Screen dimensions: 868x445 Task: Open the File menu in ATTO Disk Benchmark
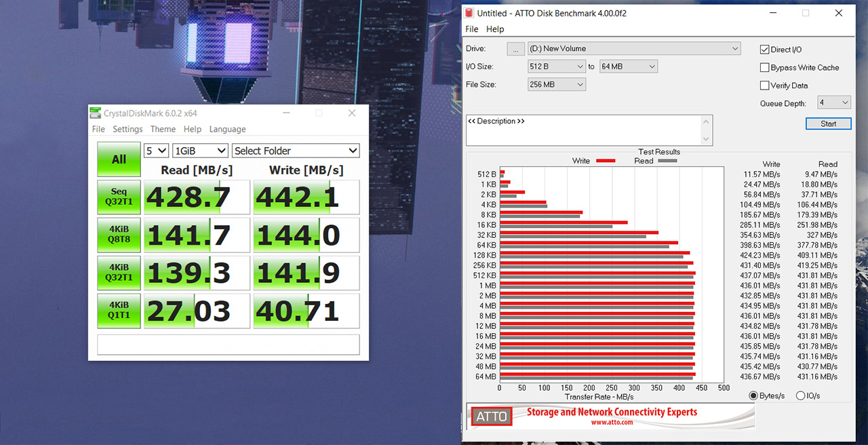tap(472, 29)
